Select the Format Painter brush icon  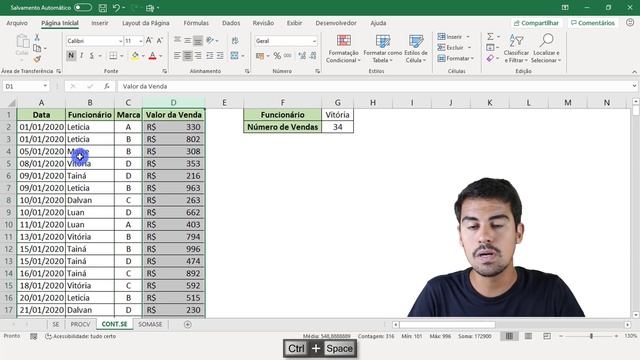(37, 59)
